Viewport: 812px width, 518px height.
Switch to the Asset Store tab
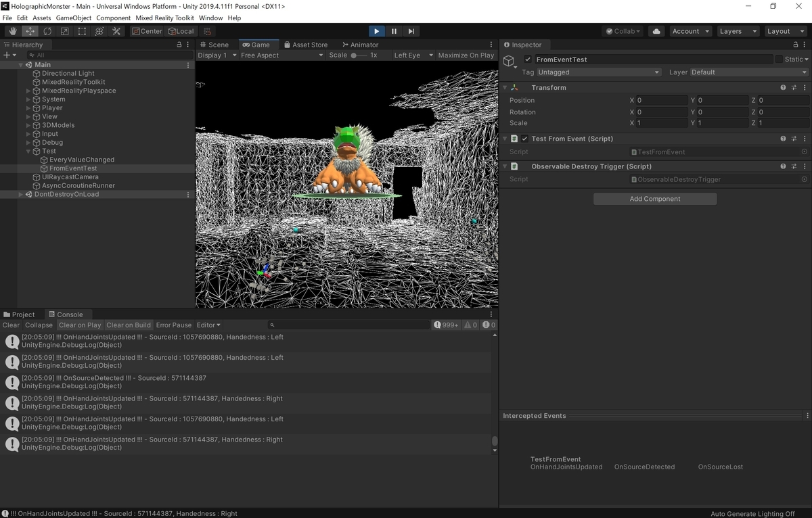pyautogui.click(x=305, y=45)
